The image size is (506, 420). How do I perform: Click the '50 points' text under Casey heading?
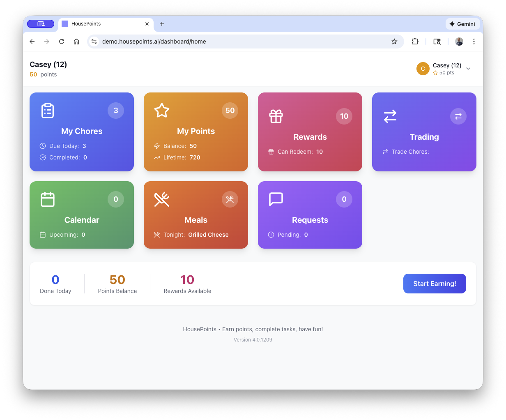43,74
